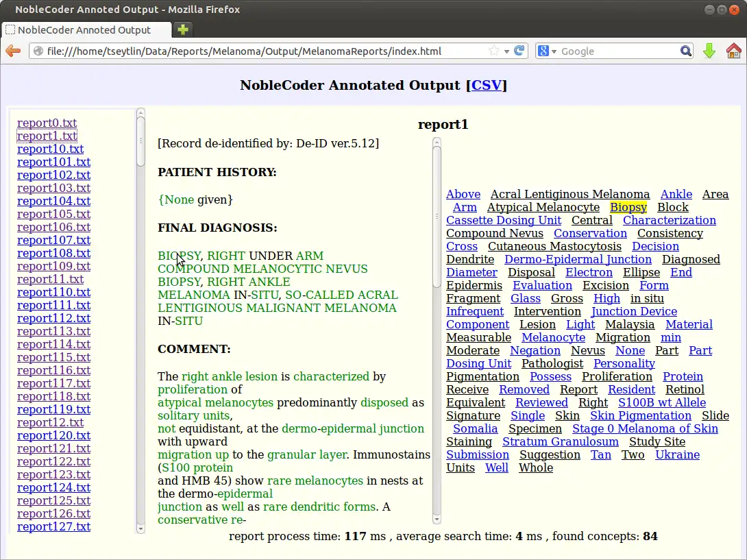
Task: Click file list scrollbar up arrow
Action: (x=140, y=113)
